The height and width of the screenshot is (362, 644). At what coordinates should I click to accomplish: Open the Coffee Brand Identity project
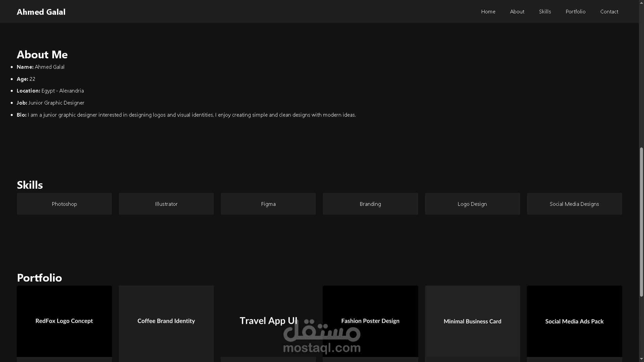click(x=166, y=321)
